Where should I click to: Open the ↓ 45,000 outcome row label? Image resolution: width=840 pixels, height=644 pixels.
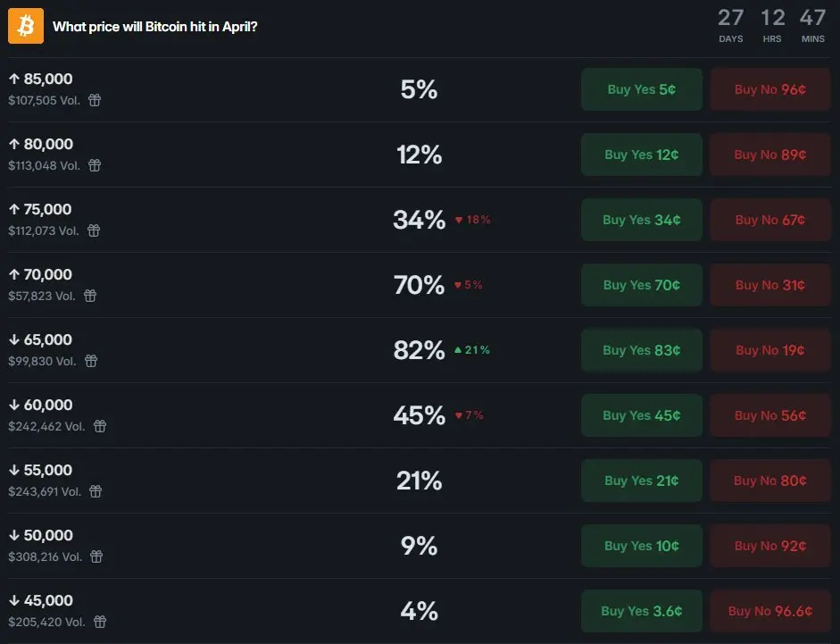[41, 600]
